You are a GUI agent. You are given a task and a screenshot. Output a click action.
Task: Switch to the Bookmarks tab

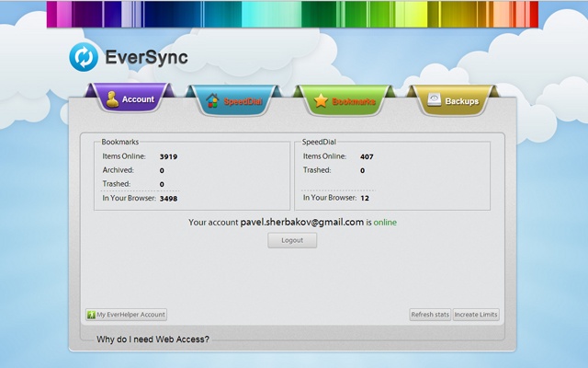[x=344, y=100]
